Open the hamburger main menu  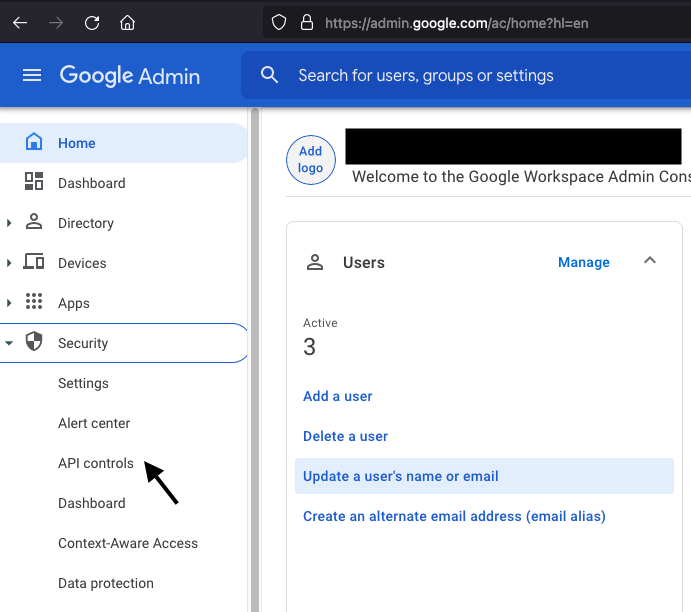(32, 75)
